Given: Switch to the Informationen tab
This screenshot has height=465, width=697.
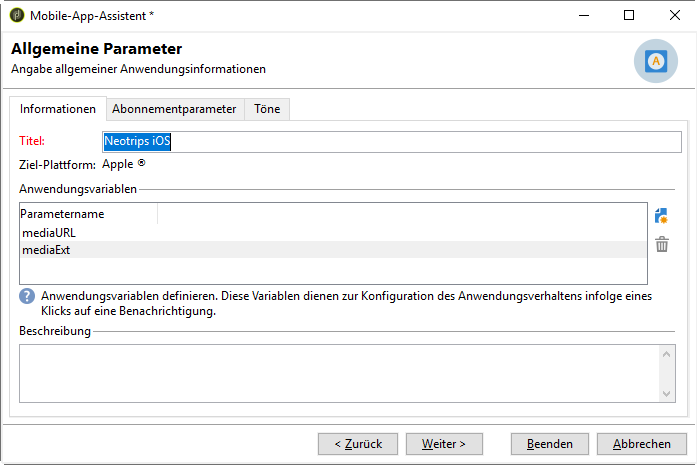Looking at the screenshot, I should [58, 109].
